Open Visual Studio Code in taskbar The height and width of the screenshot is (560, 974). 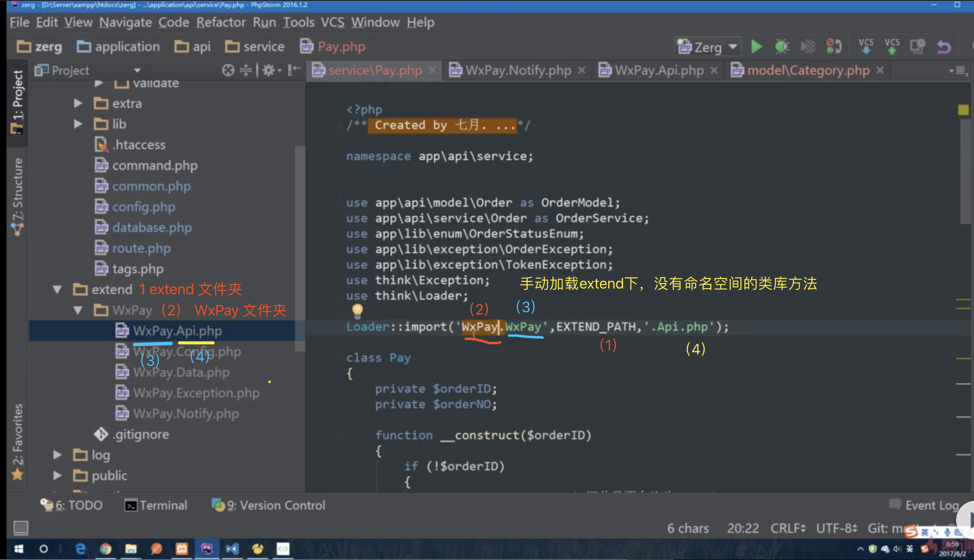coord(232,549)
